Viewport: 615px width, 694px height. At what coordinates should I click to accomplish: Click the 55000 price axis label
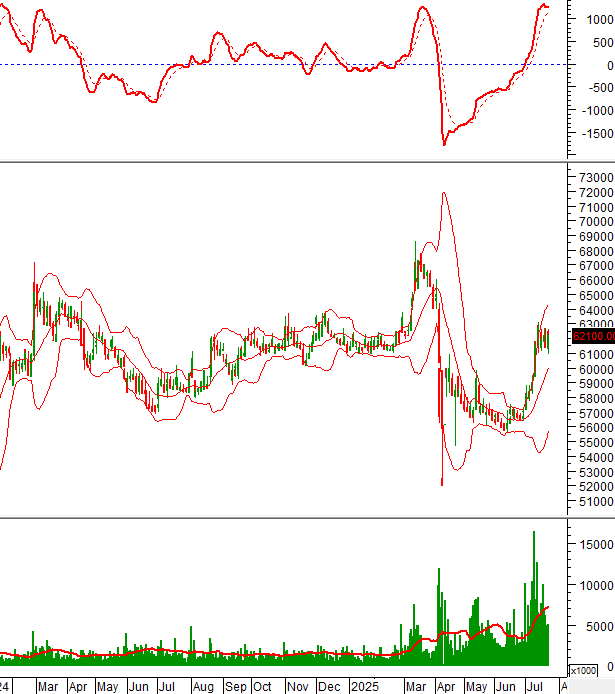tap(596, 443)
